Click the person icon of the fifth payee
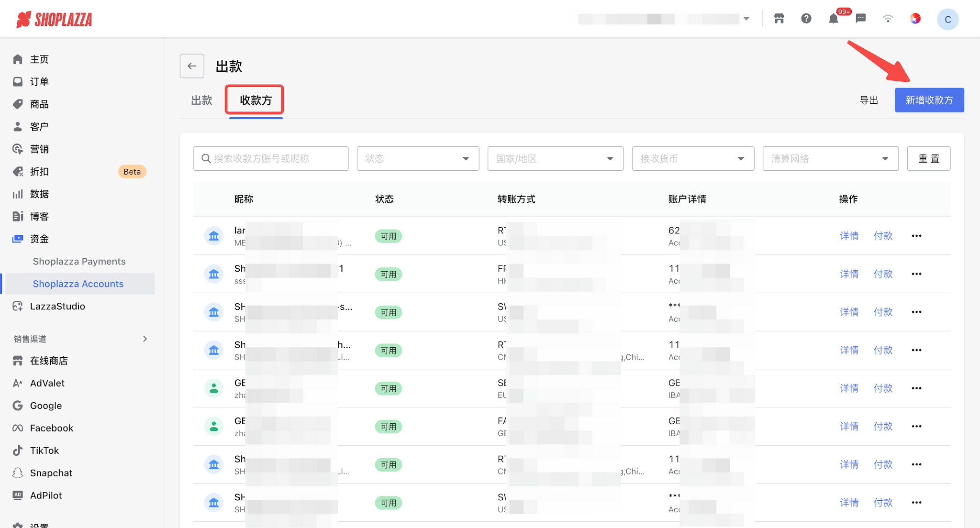 [x=214, y=388]
